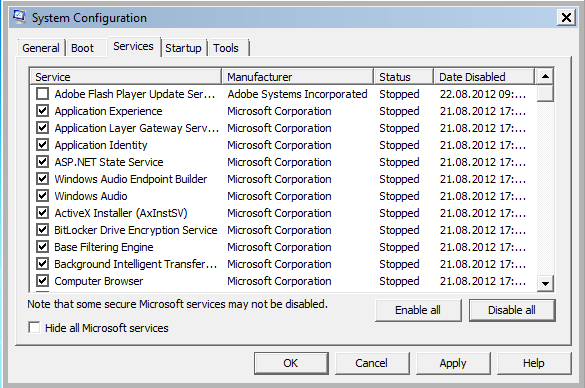Click the System Configuration title bar icon
This screenshot has width=585, height=388.
tap(19, 17)
